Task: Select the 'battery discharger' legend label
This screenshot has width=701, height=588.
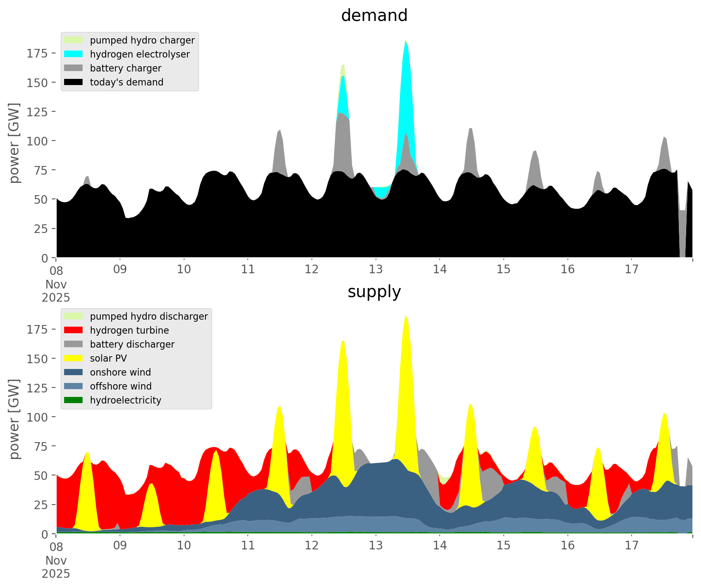Action: click(132, 344)
